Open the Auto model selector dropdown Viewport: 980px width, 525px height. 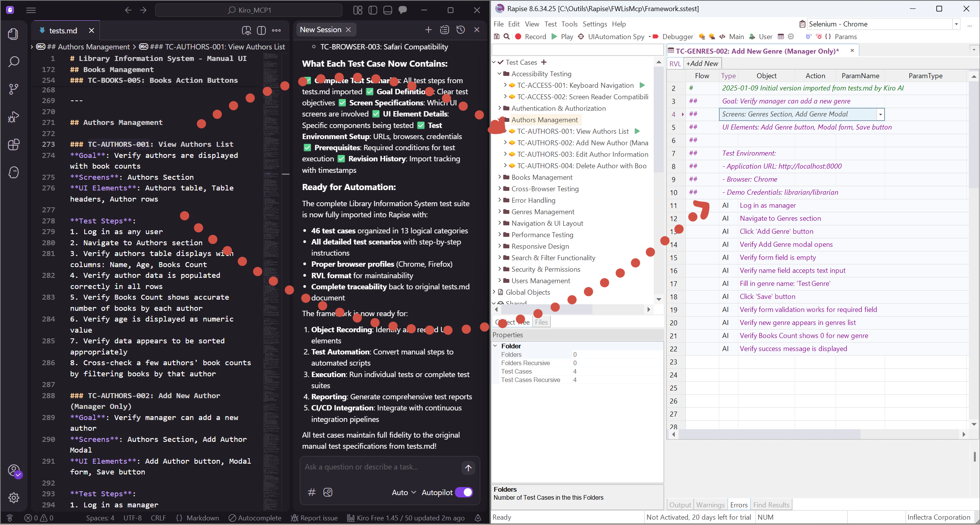(x=404, y=492)
